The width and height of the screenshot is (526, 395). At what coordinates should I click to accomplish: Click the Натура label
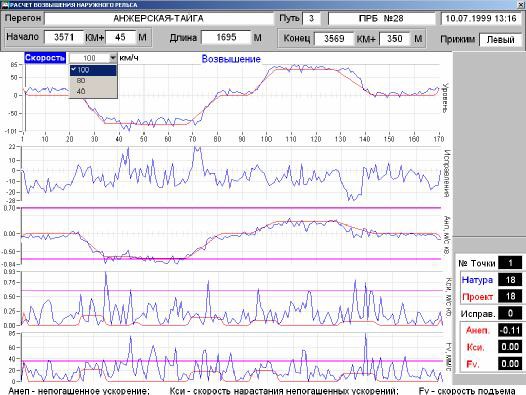coord(477,280)
